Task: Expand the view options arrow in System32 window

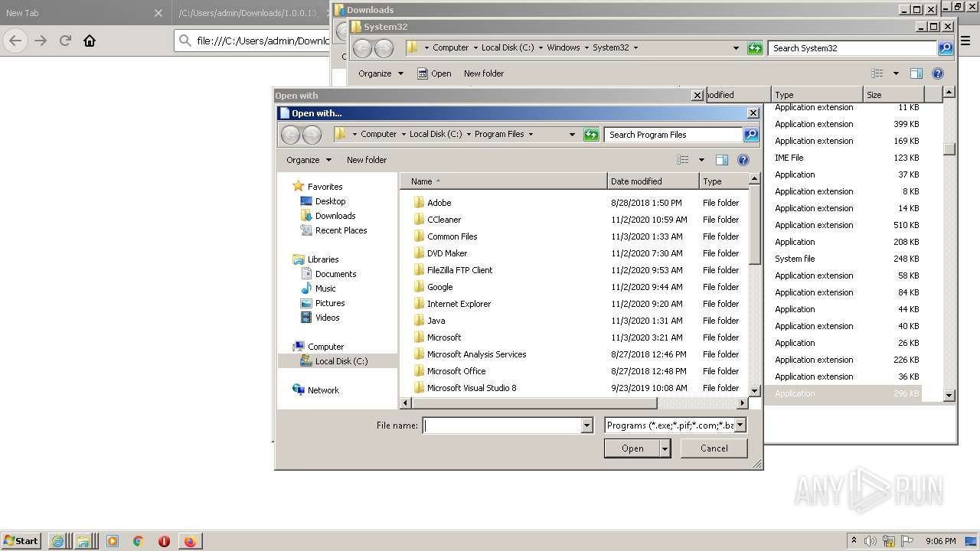Action: (x=896, y=73)
